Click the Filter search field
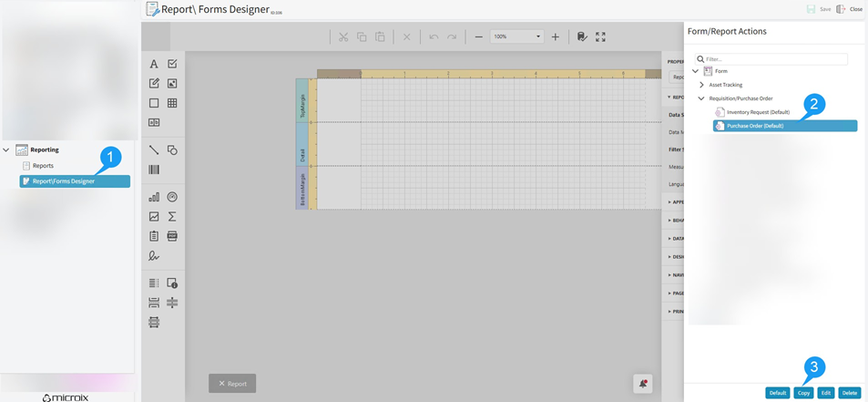868x402 pixels. coord(774,59)
